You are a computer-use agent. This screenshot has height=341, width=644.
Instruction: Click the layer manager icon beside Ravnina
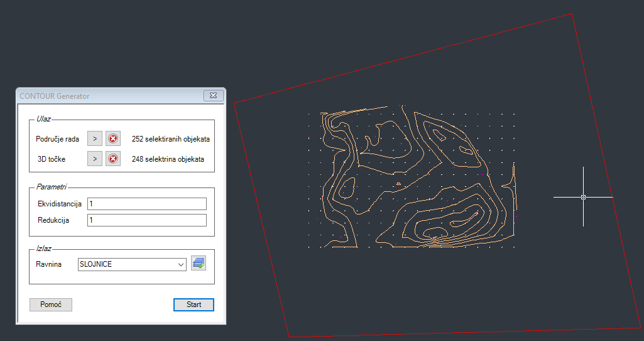[x=199, y=263]
